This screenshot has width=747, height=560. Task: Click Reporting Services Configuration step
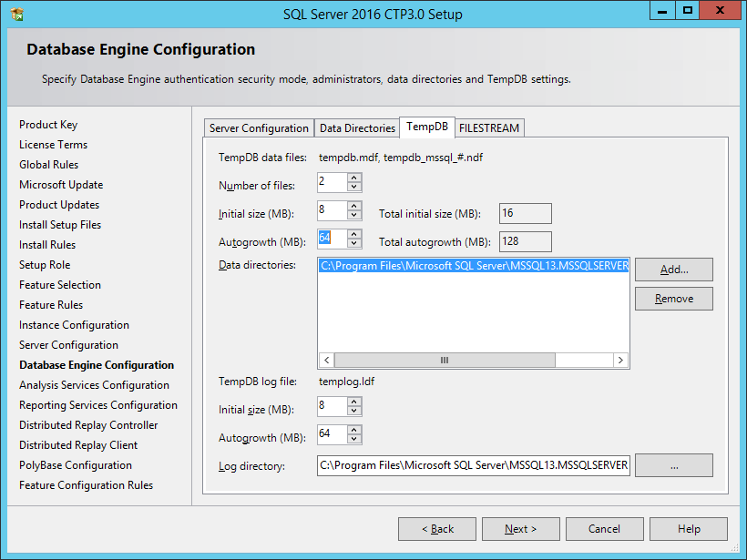pos(98,405)
